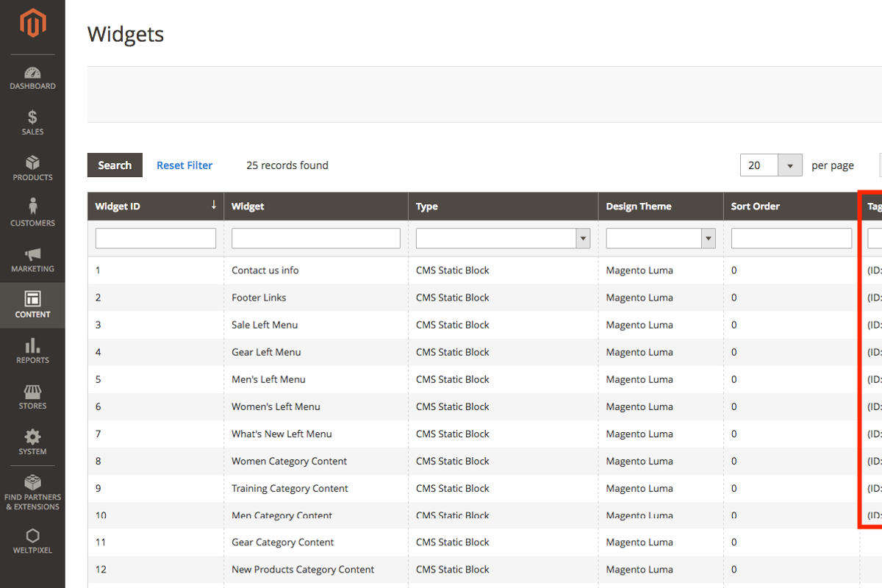The image size is (882, 588).
Task: Click the per page value 20
Action: (x=759, y=165)
